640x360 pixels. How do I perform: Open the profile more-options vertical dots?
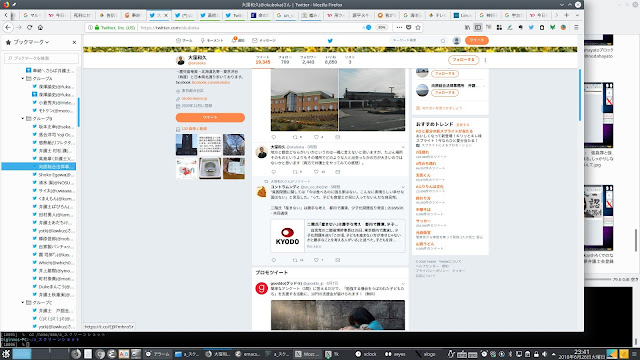(x=485, y=60)
